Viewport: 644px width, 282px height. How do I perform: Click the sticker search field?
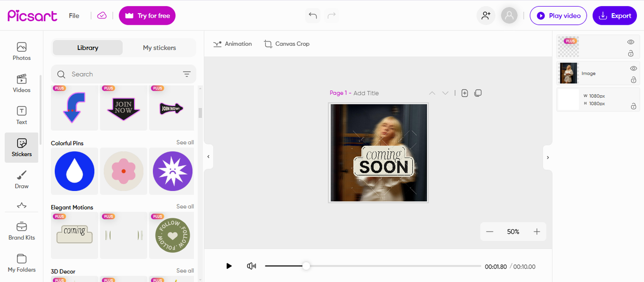pos(123,74)
